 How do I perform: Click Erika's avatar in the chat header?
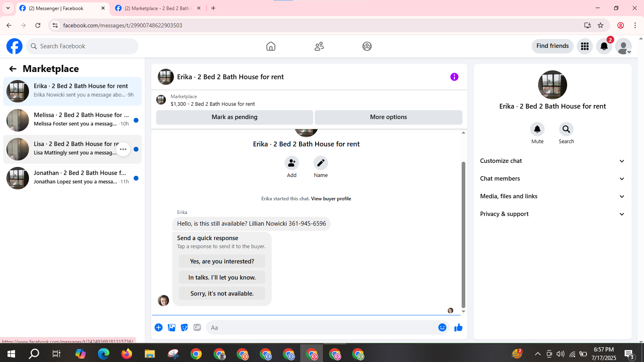point(166,77)
